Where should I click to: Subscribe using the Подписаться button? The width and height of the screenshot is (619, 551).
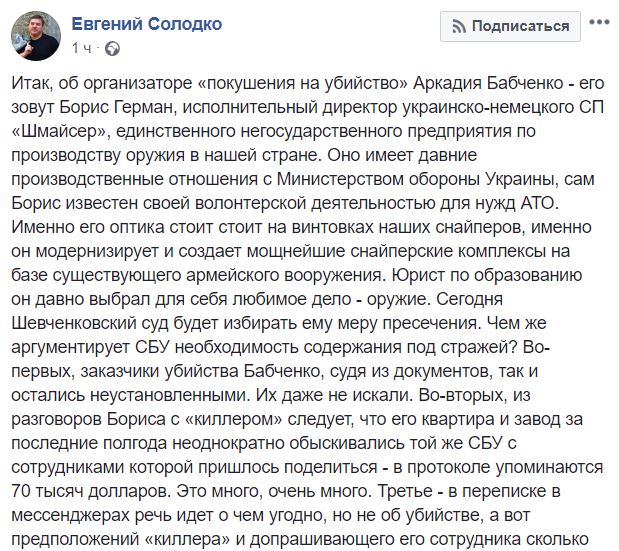click(510, 26)
